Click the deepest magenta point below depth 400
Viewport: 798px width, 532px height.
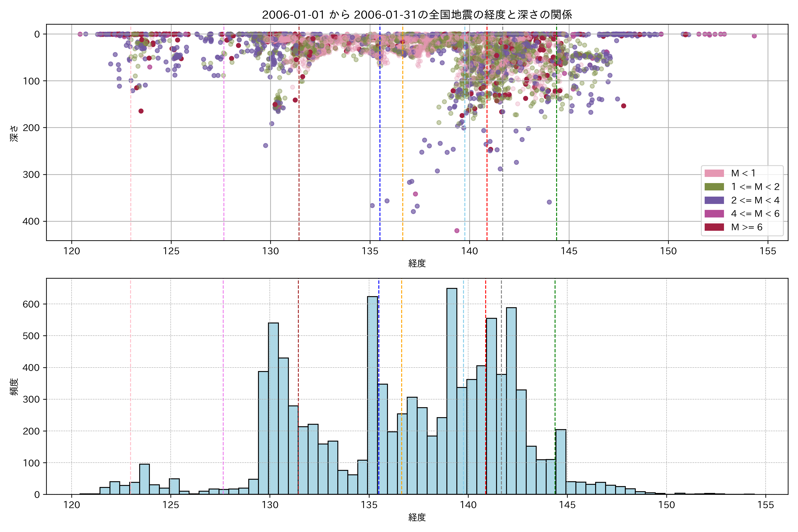click(x=457, y=231)
